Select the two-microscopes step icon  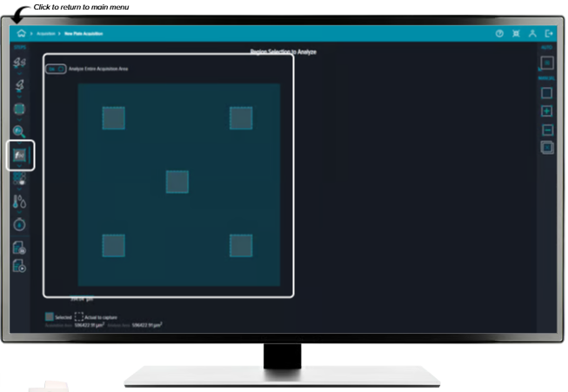click(19, 63)
